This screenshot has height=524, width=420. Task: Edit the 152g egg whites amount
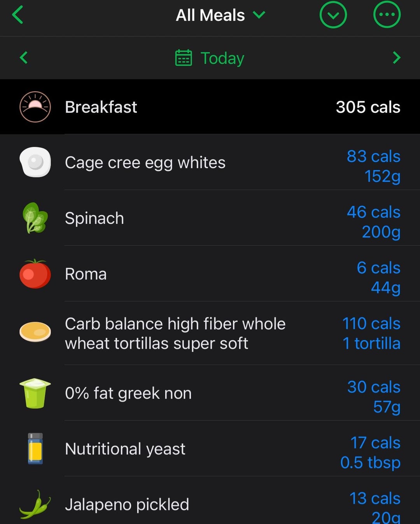[382, 176]
